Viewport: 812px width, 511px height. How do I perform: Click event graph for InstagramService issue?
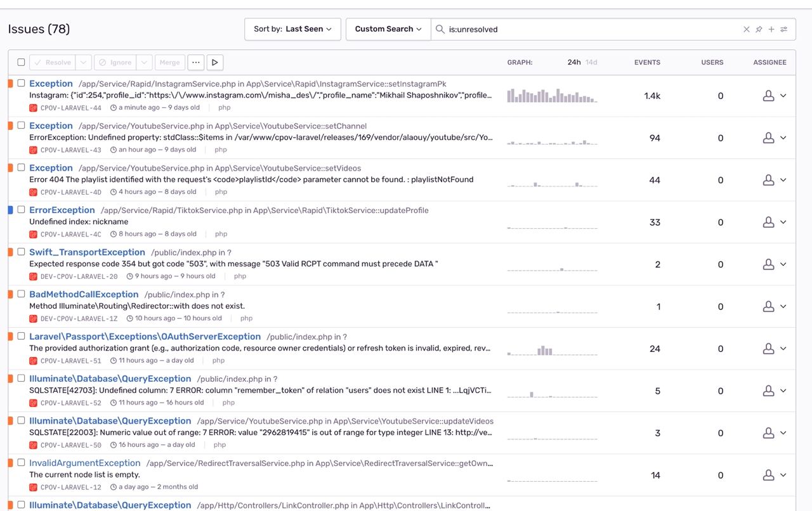tap(552, 96)
